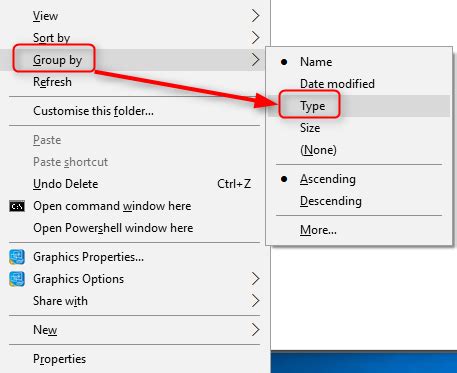Open command window here
Image resolution: width=457 pixels, height=373 pixels.
point(134,206)
